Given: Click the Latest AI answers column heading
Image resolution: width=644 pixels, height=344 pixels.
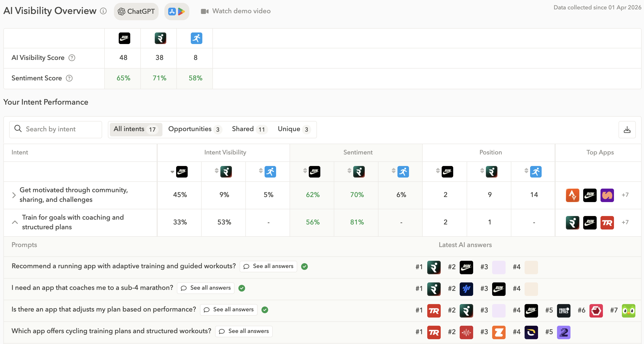Looking at the screenshot, I should [465, 245].
